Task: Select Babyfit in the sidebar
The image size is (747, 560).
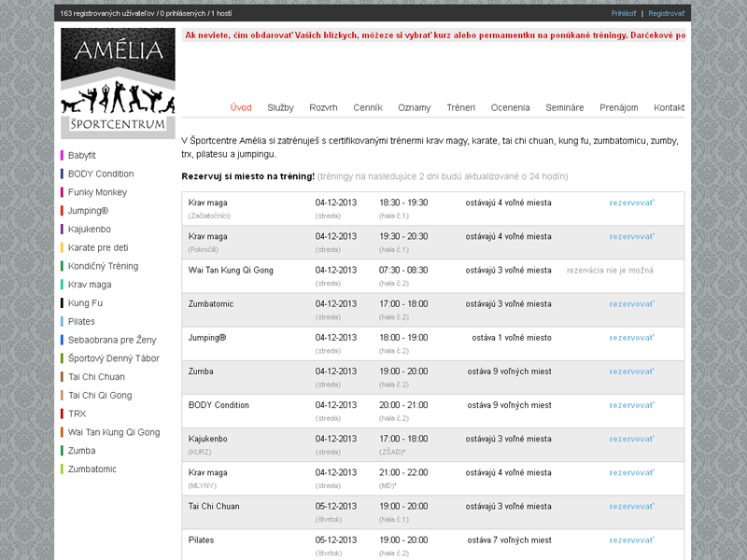Action: click(81, 155)
